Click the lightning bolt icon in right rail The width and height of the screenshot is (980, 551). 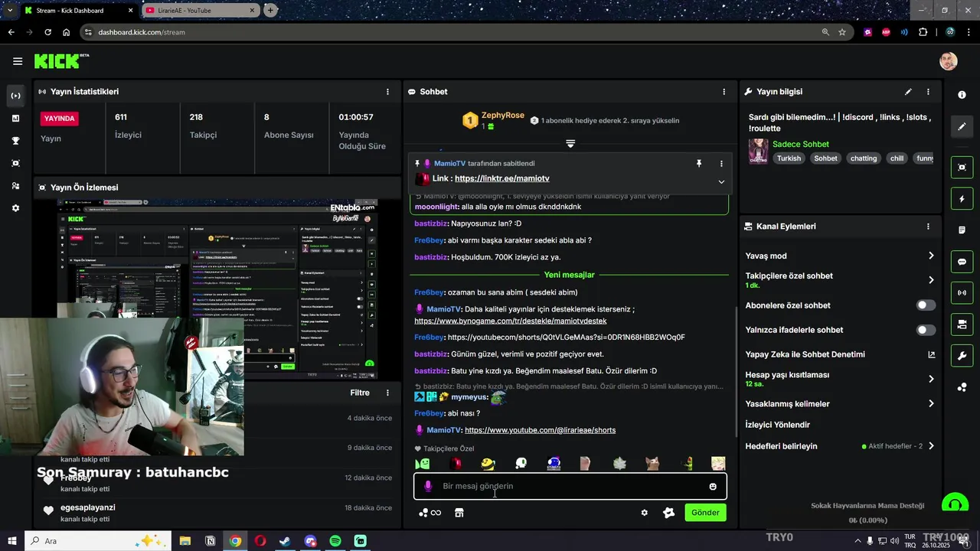(x=962, y=199)
